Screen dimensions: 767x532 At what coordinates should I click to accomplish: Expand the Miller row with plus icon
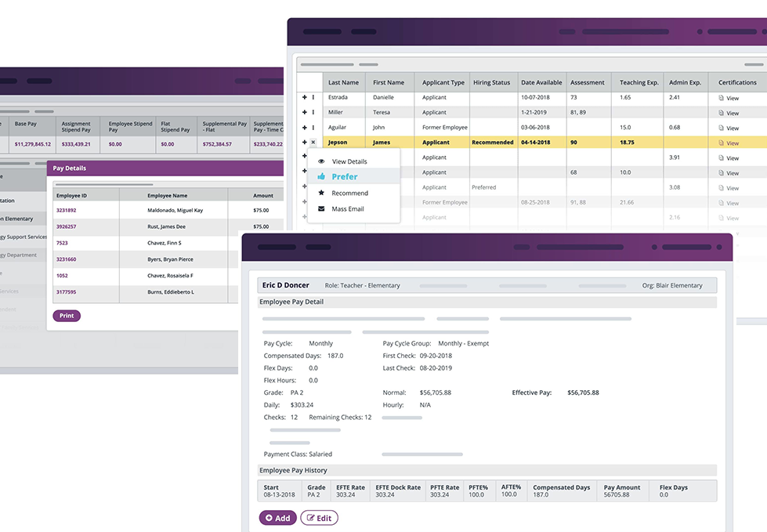305,112
